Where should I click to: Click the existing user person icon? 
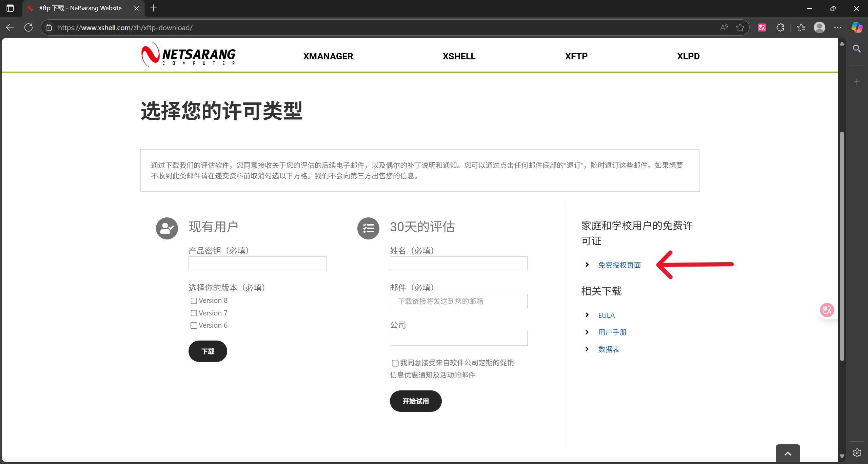(166, 228)
